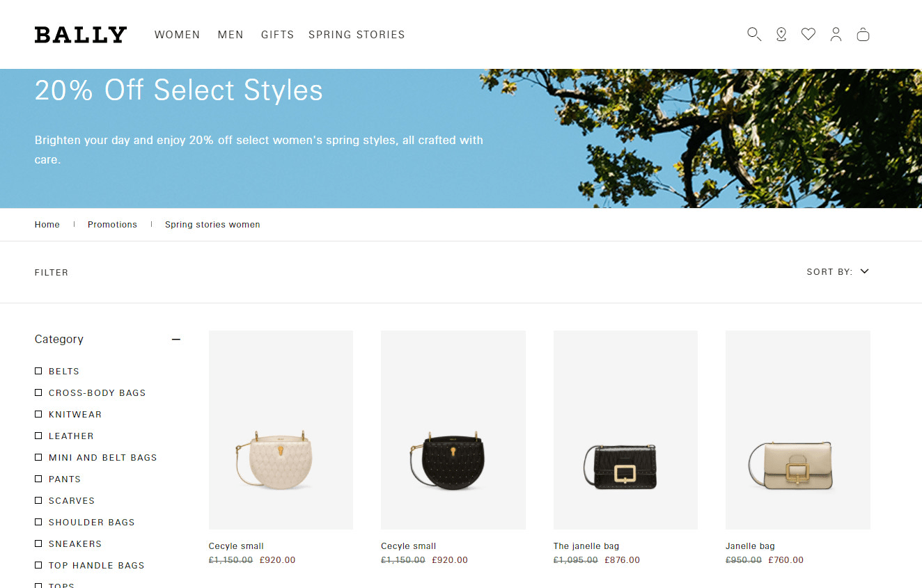922x588 pixels.
Task: Open the cream Cecyle small bag image
Action: [x=281, y=430]
